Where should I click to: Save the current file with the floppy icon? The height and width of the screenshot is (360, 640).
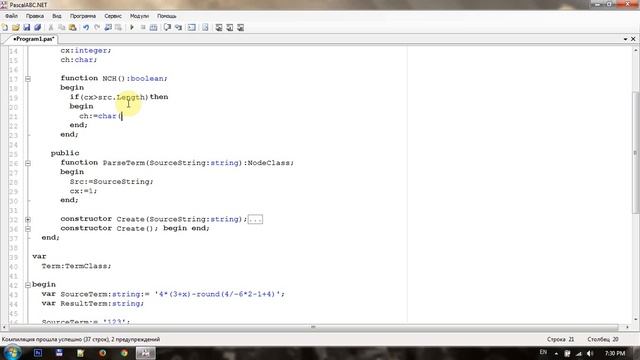pos(27,27)
